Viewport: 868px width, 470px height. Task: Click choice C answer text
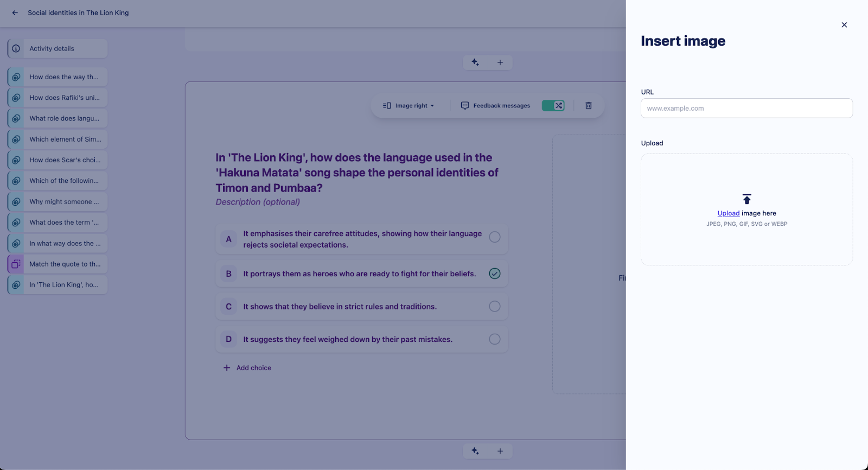pyautogui.click(x=340, y=307)
